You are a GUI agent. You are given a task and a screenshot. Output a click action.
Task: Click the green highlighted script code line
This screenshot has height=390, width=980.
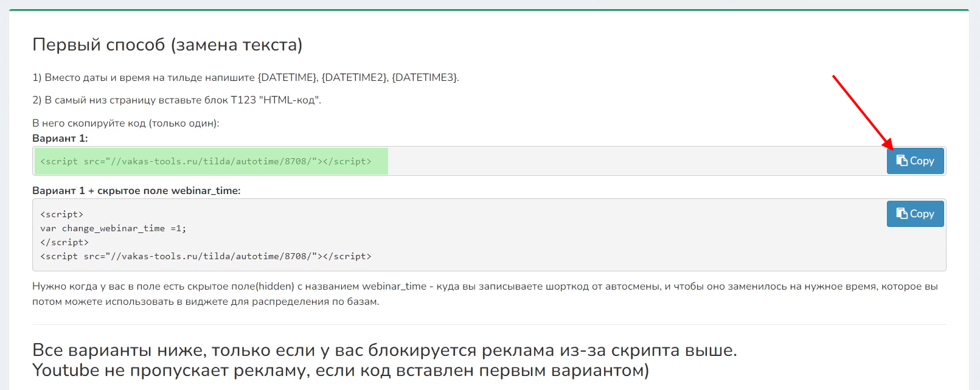(206, 161)
